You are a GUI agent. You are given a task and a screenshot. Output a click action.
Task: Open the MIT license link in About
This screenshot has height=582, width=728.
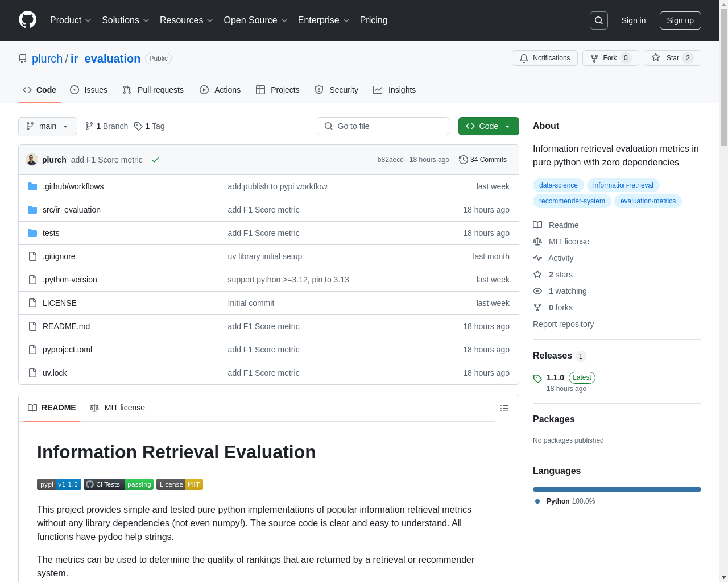click(561, 242)
